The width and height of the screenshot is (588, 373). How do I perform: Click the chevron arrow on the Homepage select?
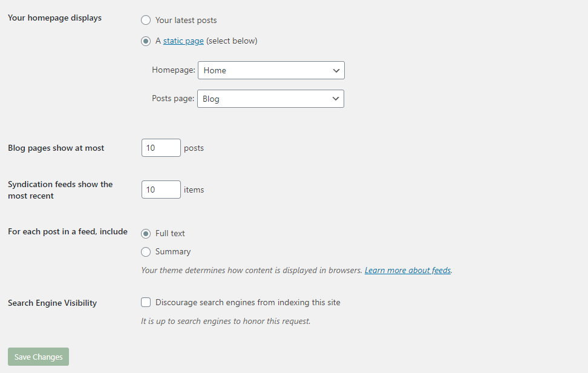point(336,71)
